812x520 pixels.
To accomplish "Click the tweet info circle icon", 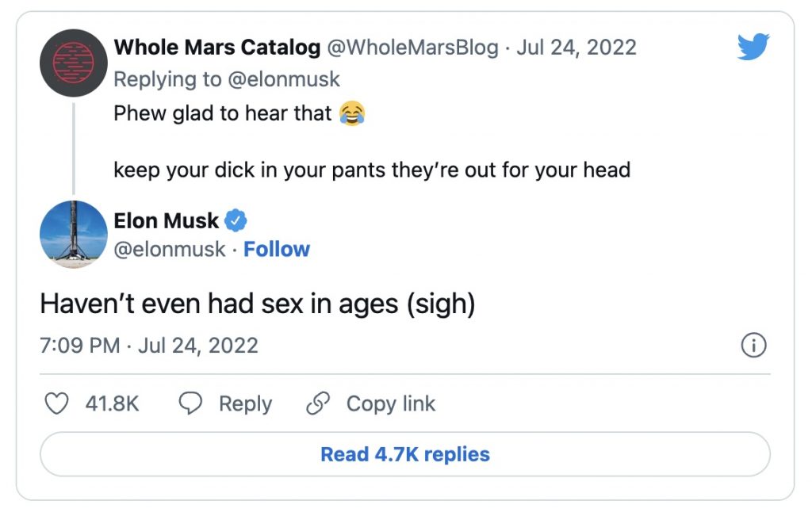I will 753,346.
